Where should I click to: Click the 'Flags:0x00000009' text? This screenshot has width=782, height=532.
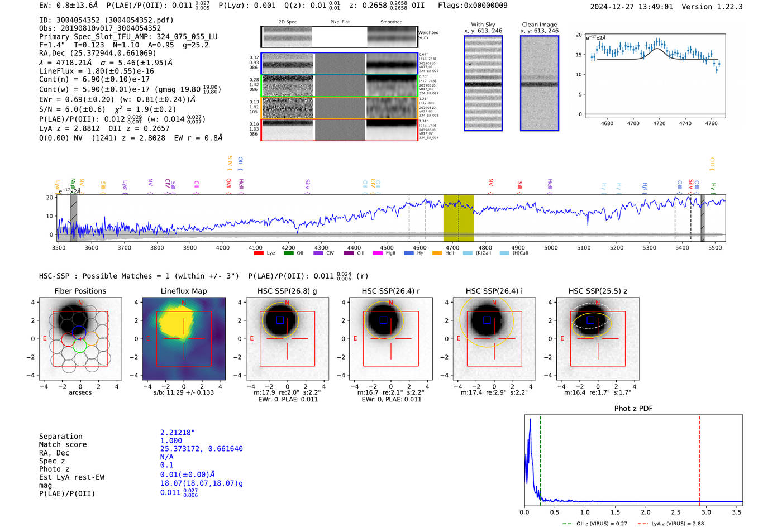[473, 6]
